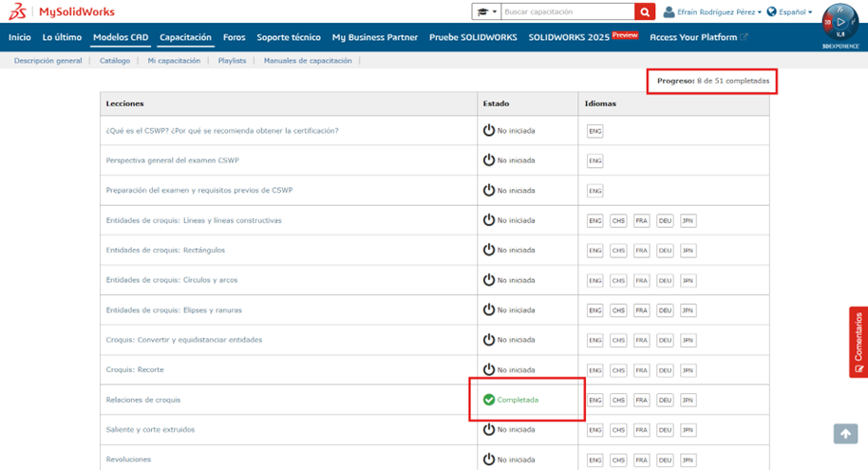This screenshot has width=868, height=470.
Task: Open Pruebe SOLIDWORKS menu
Action: coord(473,37)
